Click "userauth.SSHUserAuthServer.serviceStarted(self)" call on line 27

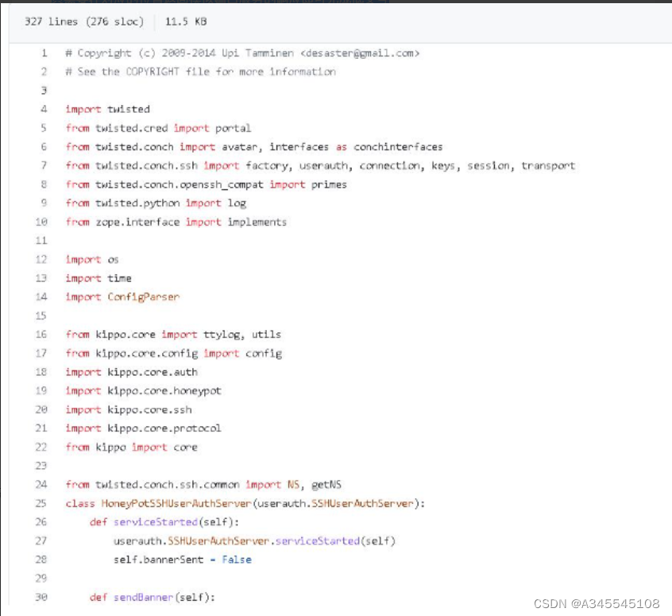(x=254, y=541)
